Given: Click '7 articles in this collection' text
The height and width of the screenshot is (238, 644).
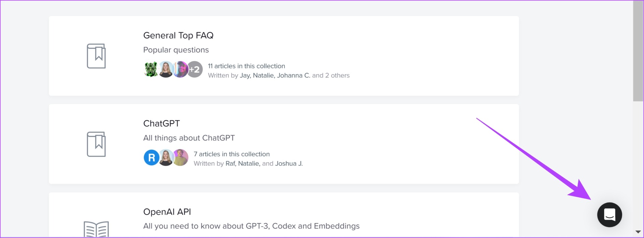Looking at the screenshot, I should pos(232,154).
